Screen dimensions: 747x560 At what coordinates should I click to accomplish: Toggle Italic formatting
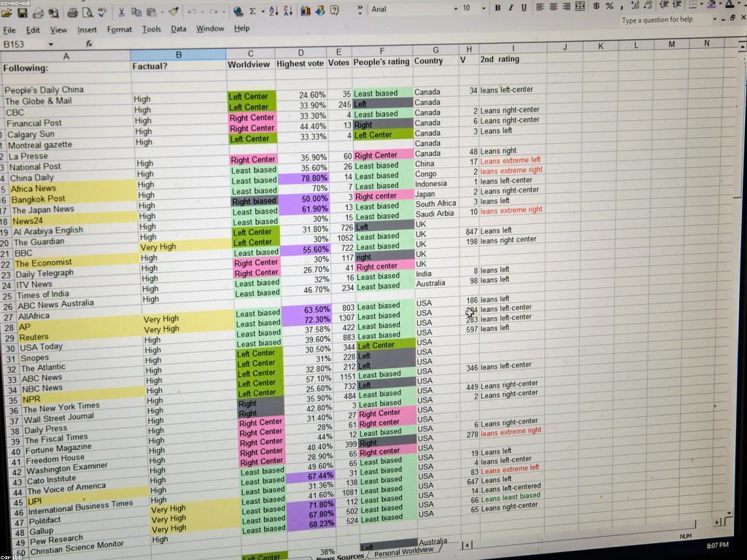point(511,7)
